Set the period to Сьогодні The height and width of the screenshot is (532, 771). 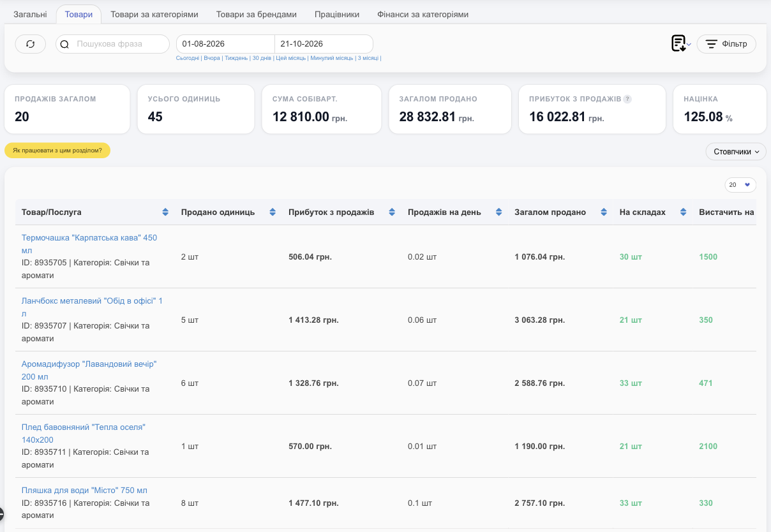point(188,58)
